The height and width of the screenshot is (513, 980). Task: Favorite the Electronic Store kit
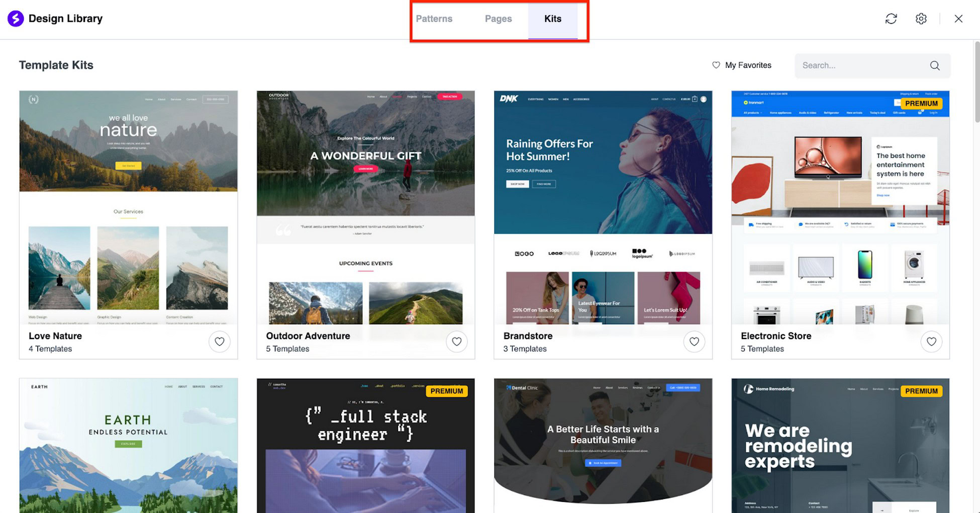[932, 341]
